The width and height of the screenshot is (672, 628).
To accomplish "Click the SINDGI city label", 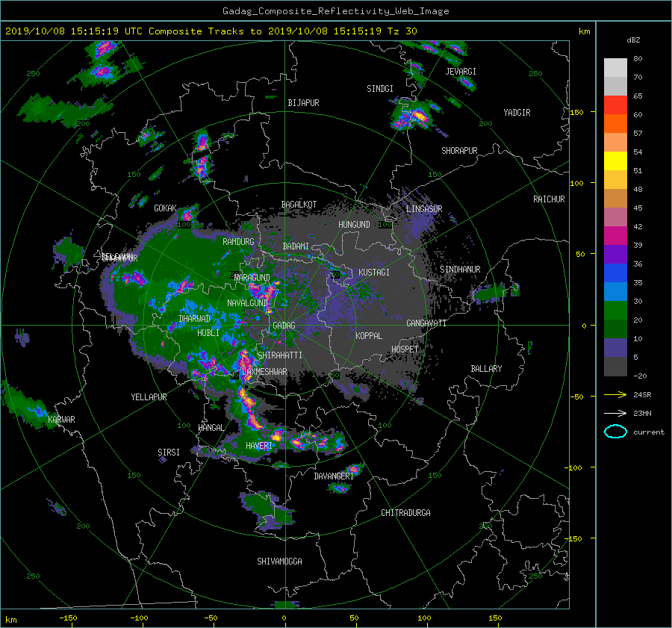I will pyautogui.click(x=380, y=89).
